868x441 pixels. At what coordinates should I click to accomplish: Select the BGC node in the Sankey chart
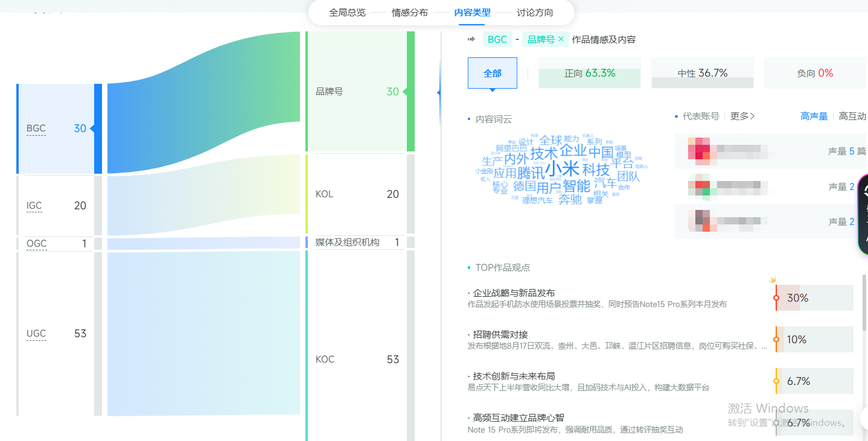pos(59,128)
